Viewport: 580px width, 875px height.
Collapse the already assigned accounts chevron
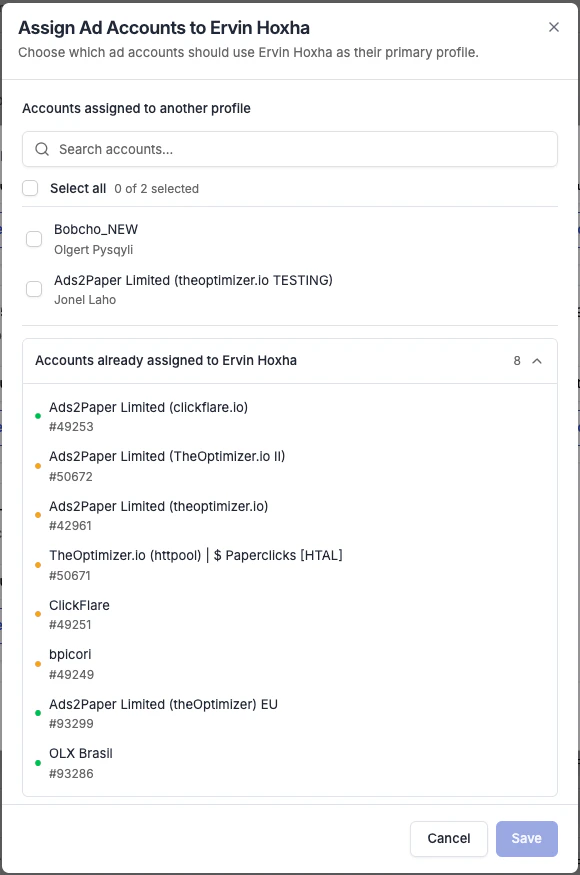pyautogui.click(x=537, y=361)
